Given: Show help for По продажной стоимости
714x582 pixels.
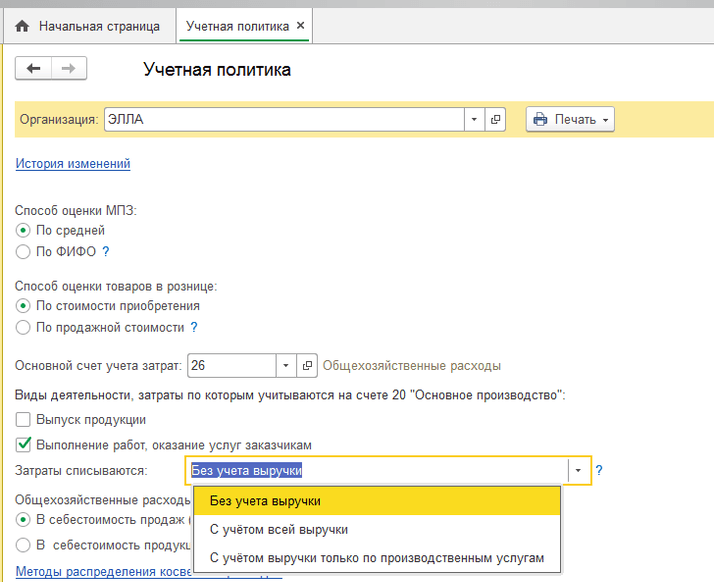Looking at the screenshot, I should pyautogui.click(x=194, y=327).
